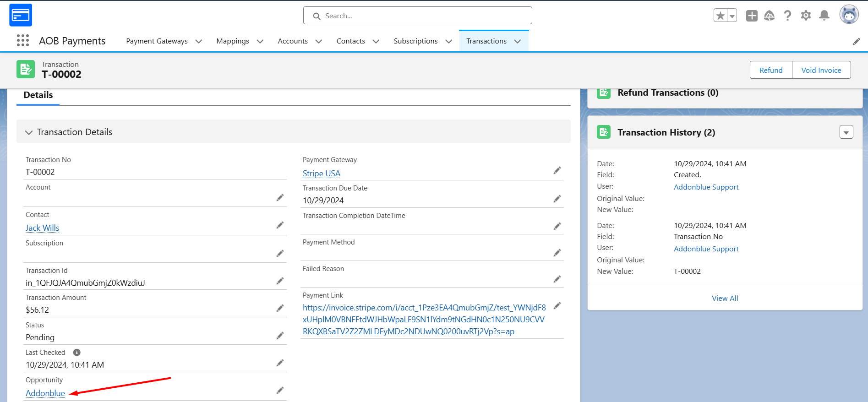
Task: Open the Help question mark icon
Action: click(x=787, y=16)
